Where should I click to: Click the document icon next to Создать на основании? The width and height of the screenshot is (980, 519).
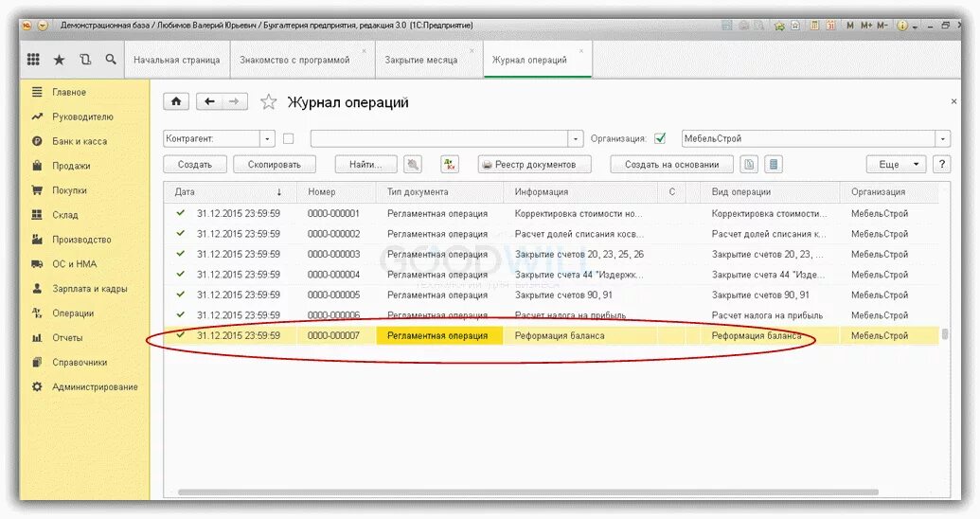[x=749, y=165]
